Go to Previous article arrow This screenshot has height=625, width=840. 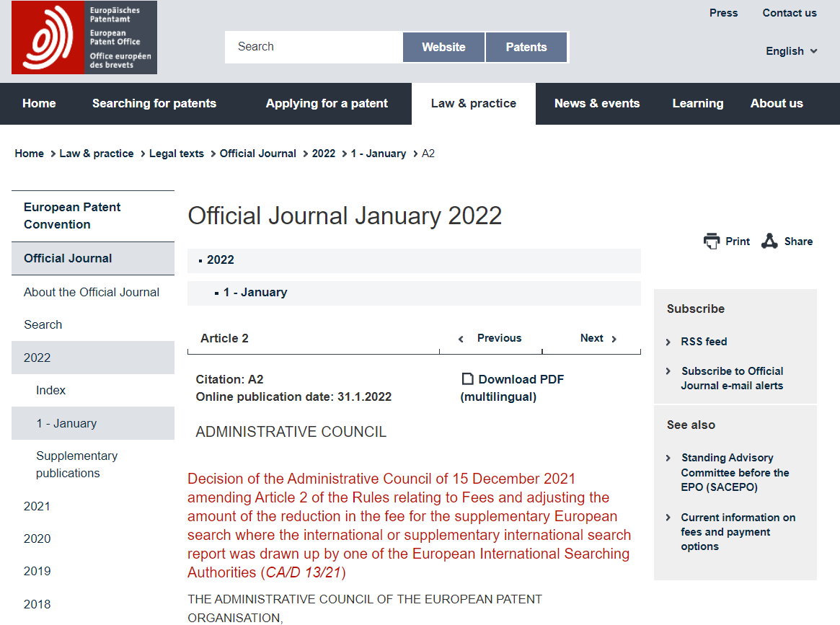click(x=461, y=339)
